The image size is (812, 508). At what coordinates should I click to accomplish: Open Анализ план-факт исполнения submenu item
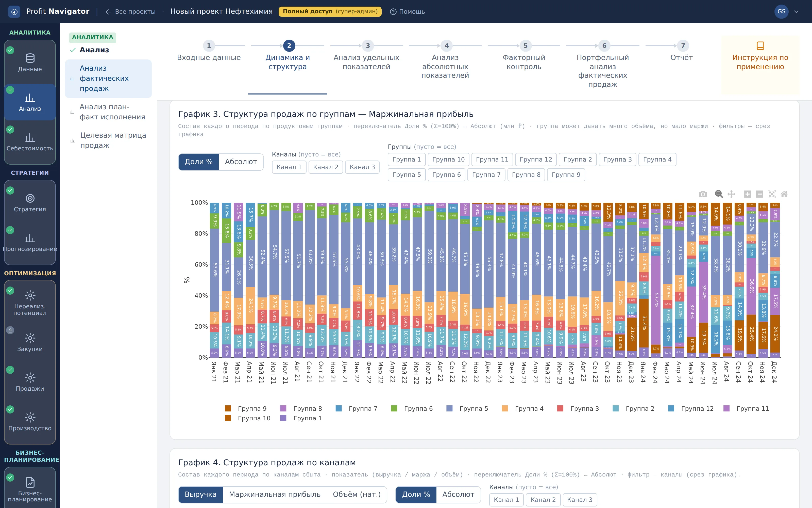(x=108, y=112)
